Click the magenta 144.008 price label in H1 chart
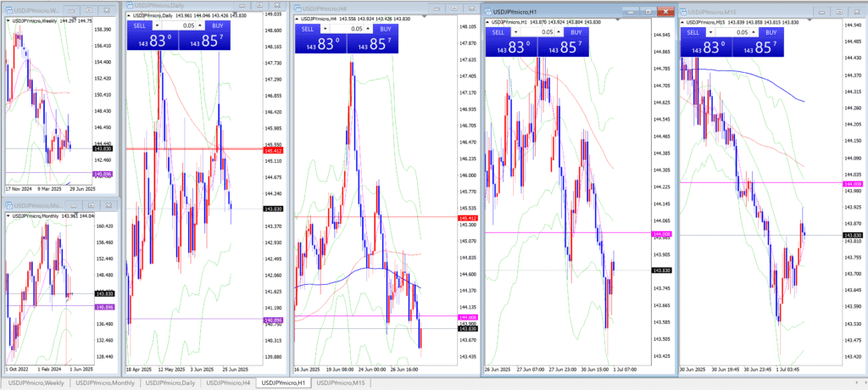Screen dimensions: 868x390 pos(662,234)
